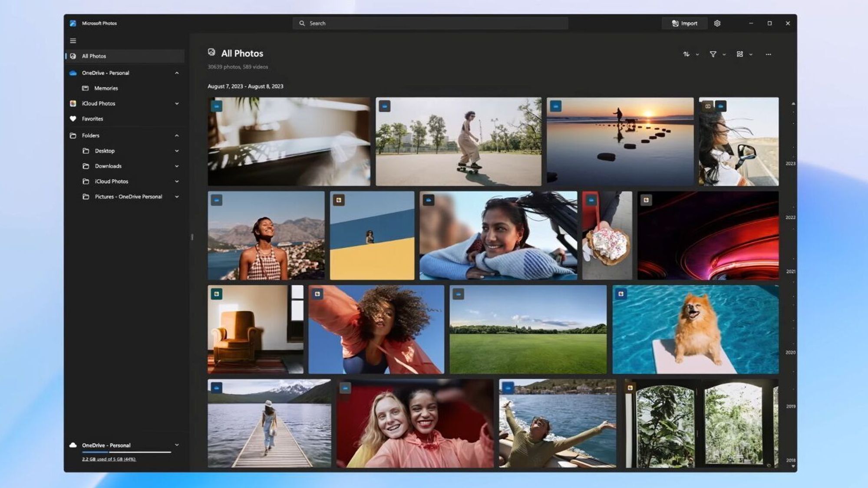Select iCloud Photos sidebar section label
The width and height of the screenshot is (868, 488).
(x=99, y=103)
